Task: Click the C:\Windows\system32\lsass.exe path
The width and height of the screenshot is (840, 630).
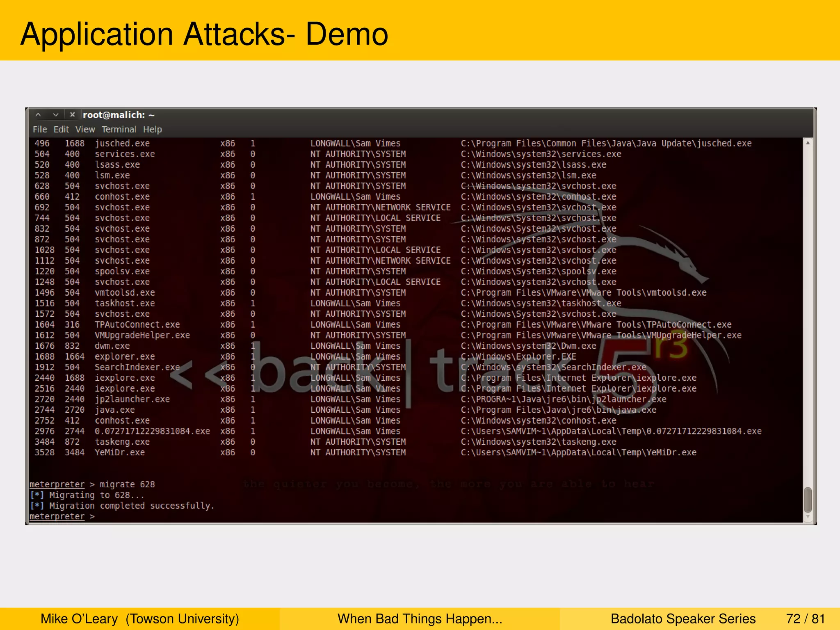Action: pyautogui.click(x=533, y=165)
